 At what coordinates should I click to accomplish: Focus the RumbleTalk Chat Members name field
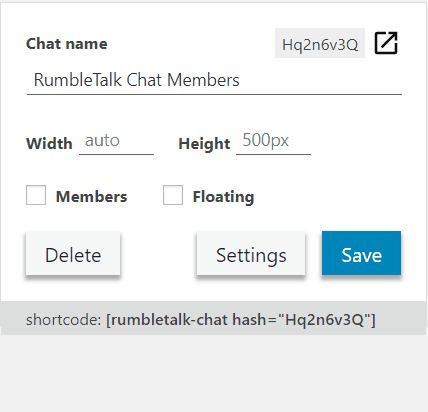click(214, 80)
